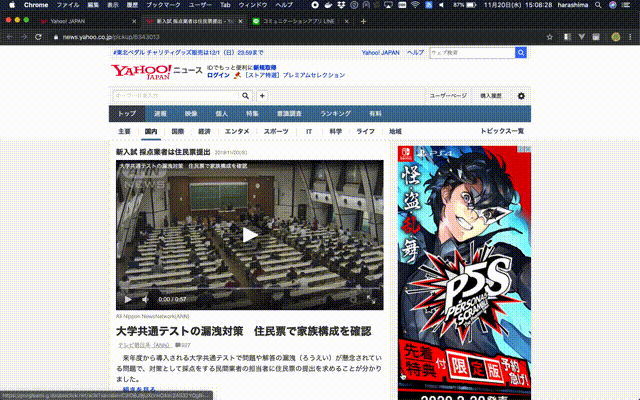
Task: Click the menu bar date and time
Action: [518, 5]
